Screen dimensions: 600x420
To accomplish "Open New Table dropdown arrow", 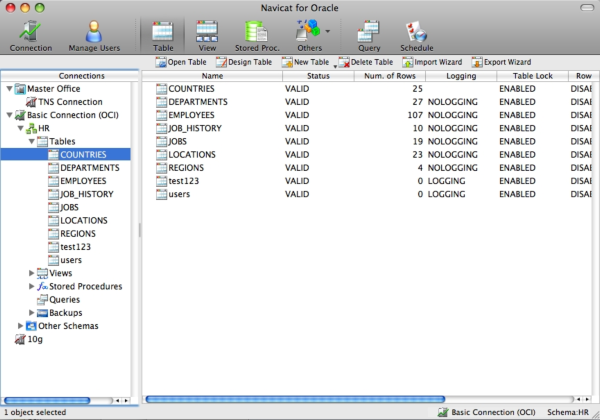I will 335,67.
